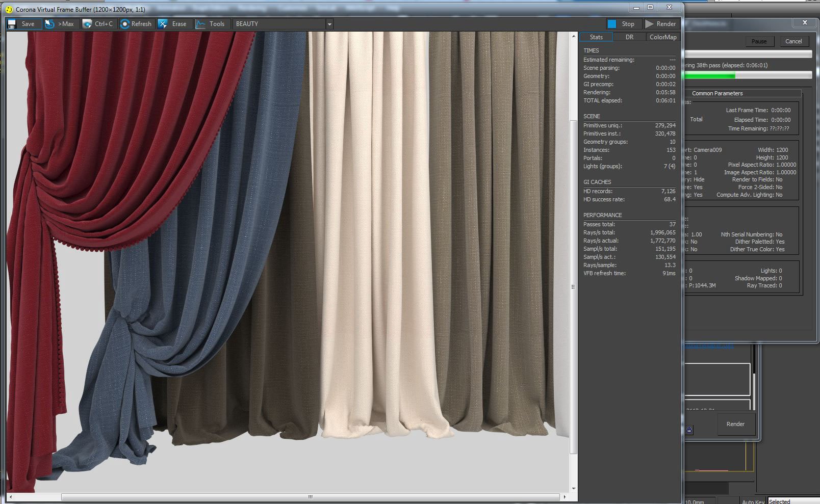Switch to the Stats tab
This screenshot has width=820, height=504.
click(x=596, y=37)
